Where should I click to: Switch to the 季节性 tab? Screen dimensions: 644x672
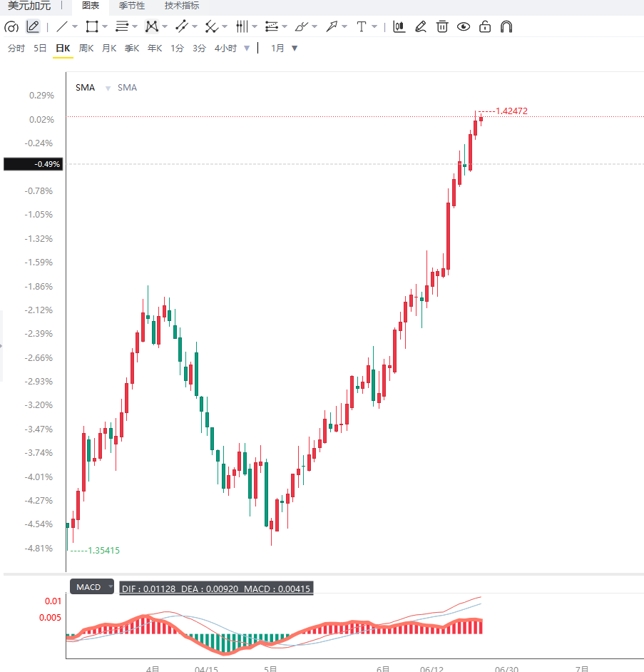click(x=132, y=6)
